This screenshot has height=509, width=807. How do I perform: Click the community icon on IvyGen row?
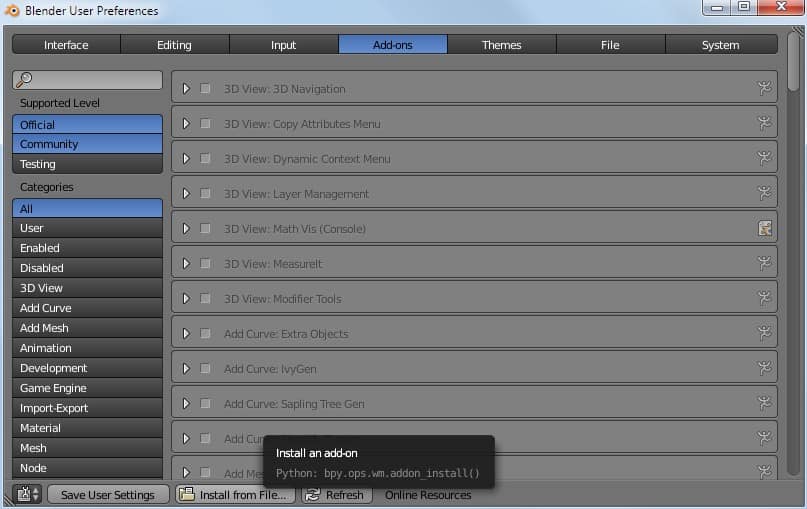pos(764,368)
